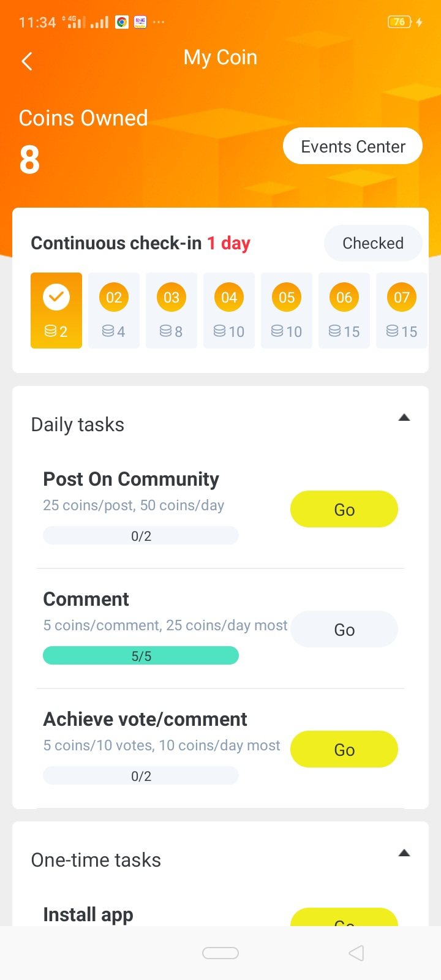This screenshot has width=441, height=980.
Task: Tap the day 06 coin badge
Action: [x=344, y=298]
